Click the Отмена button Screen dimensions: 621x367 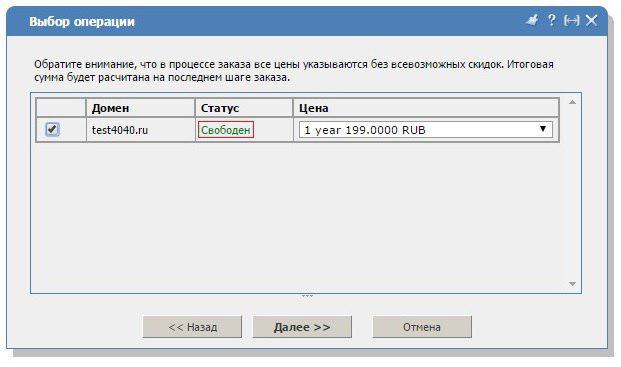(422, 327)
